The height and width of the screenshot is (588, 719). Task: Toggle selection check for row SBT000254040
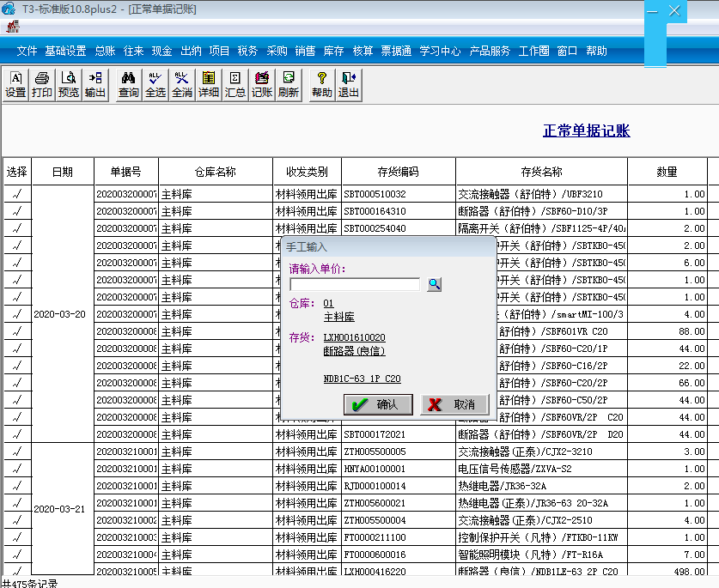17,228
